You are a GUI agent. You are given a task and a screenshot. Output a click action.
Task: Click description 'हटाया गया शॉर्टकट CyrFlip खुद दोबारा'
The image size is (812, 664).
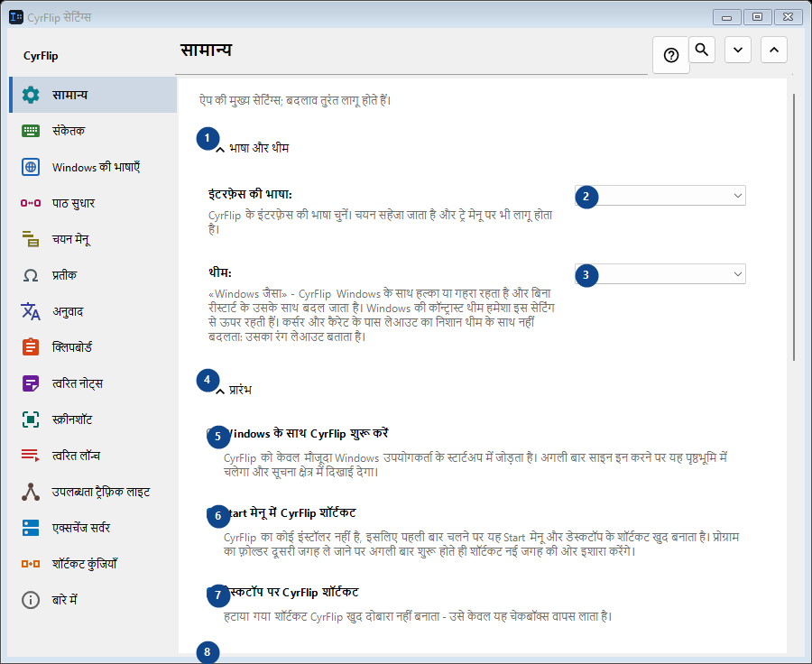coord(418,616)
